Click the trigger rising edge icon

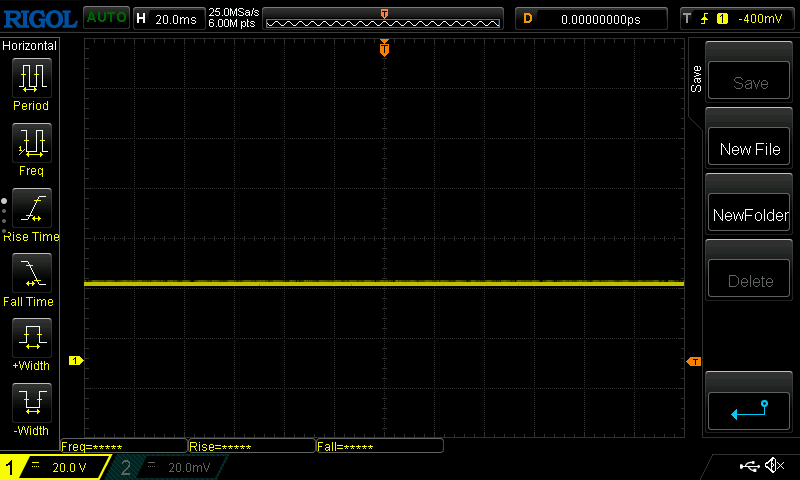coord(705,19)
